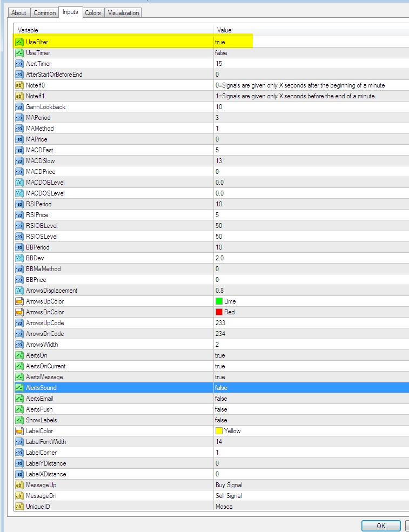Screen dimensions: 409x532
Task: Select the LabelFontWidth value 14
Action: (x=219, y=442)
